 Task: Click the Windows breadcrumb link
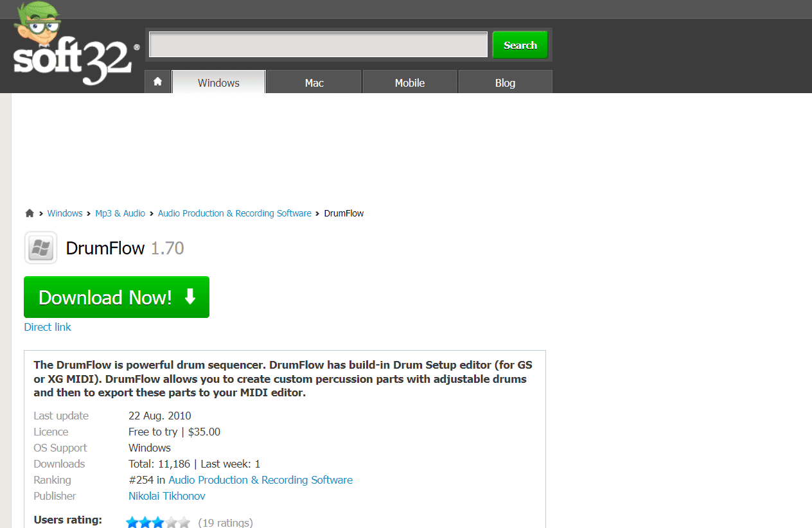click(64, 213)
